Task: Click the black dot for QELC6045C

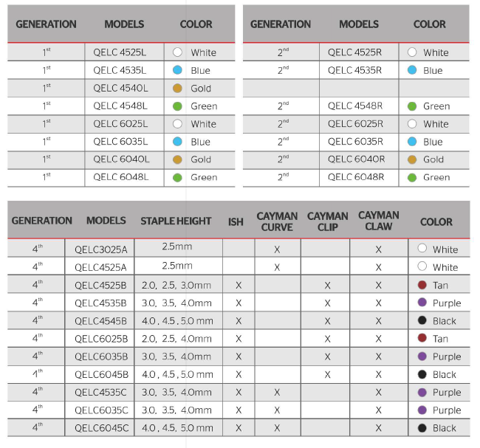Action: coord(422,428)
